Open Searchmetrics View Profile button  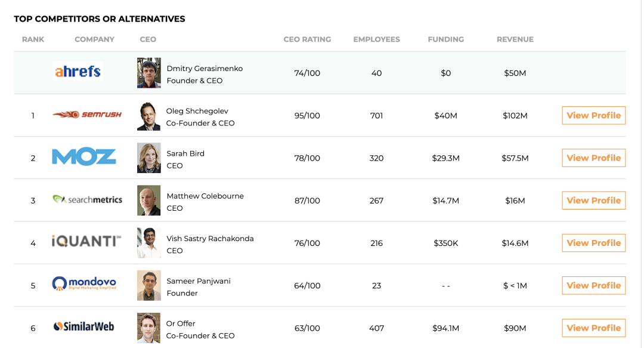coord(593,201)
